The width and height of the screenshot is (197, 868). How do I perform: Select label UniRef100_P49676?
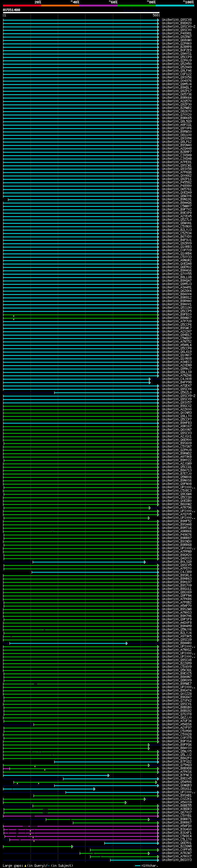177,535
